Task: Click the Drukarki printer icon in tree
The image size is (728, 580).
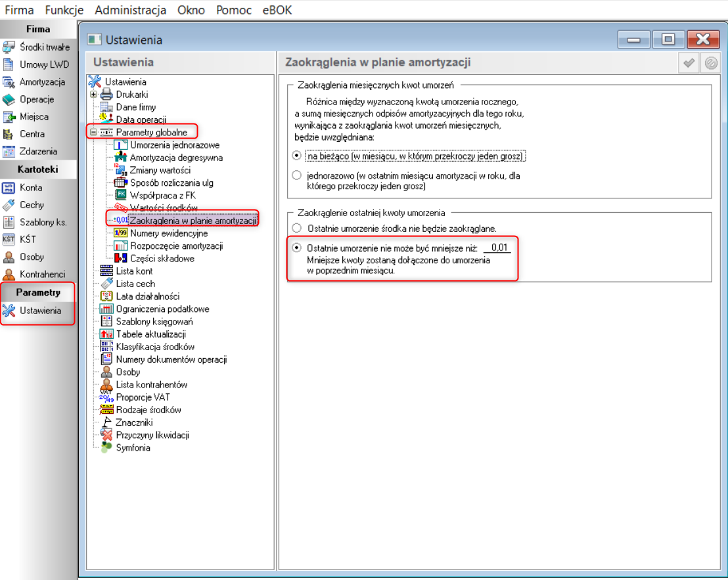Action: point(107,94)
